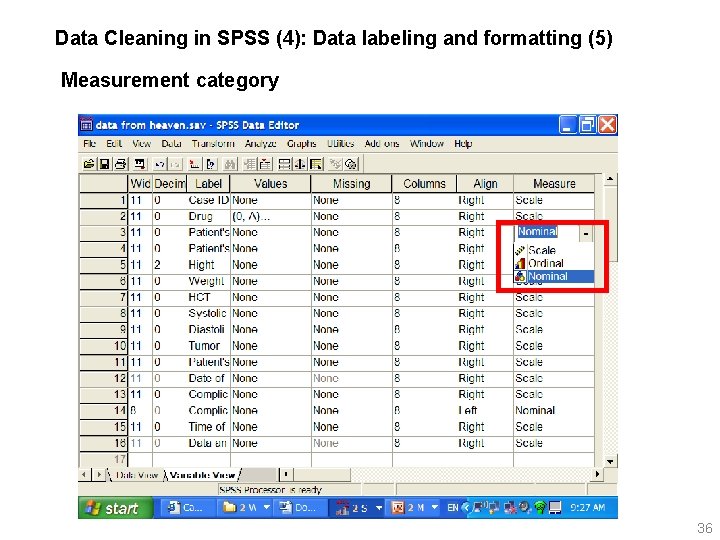Click the Open File folder toolbar icon

coord(89,164)
